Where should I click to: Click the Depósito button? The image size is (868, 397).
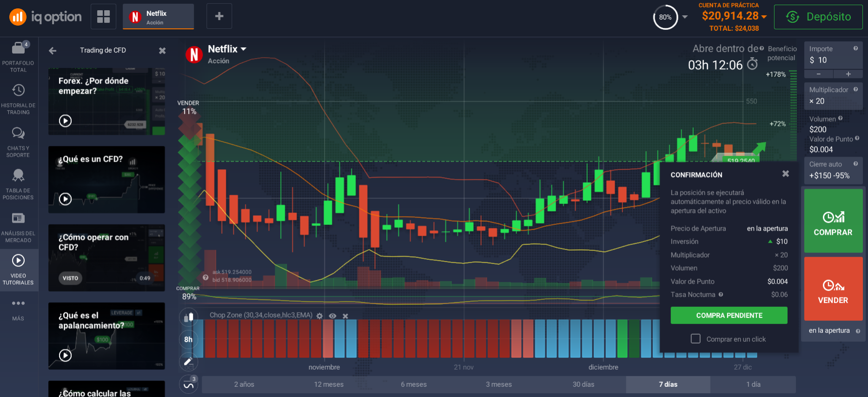[x=818, y=17]
